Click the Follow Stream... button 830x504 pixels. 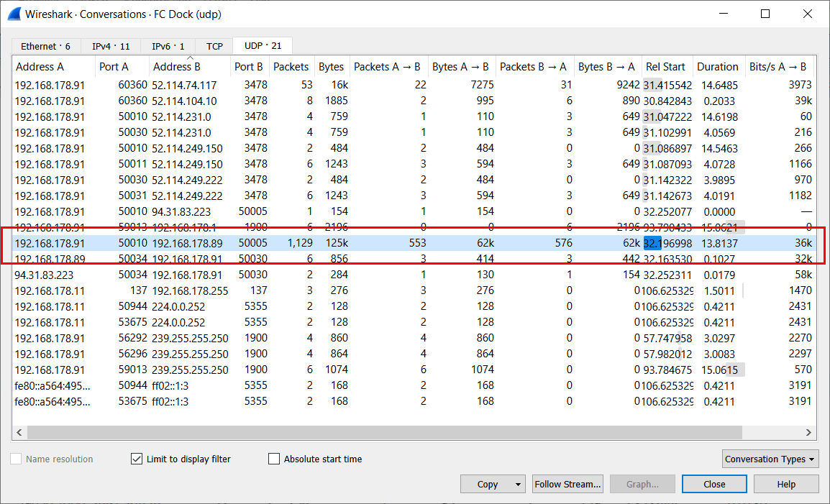[567, 484]
